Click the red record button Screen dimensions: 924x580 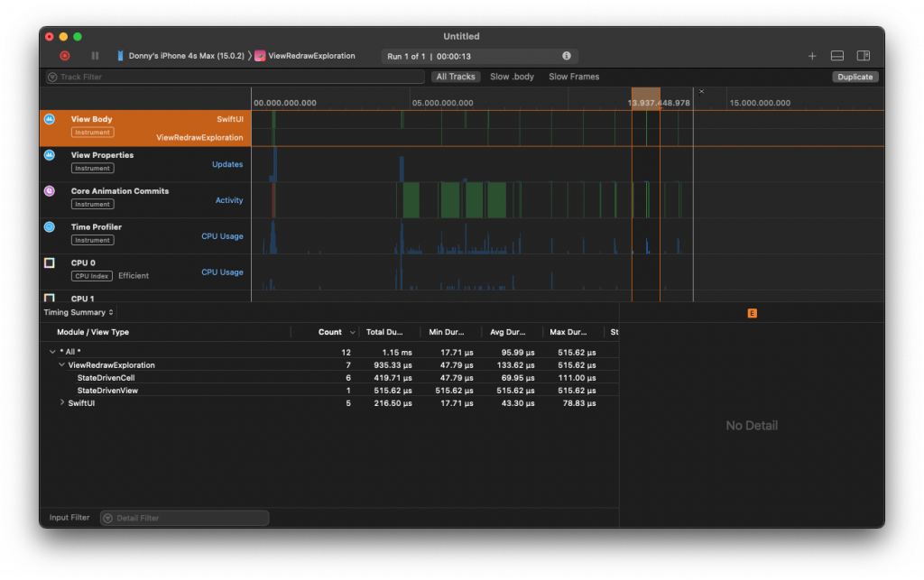(65, 56)
